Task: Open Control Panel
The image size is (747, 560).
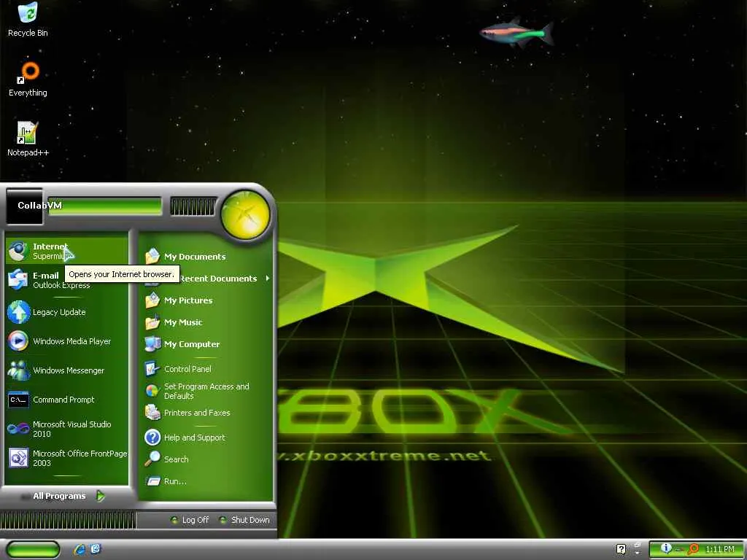Action: 206,368
